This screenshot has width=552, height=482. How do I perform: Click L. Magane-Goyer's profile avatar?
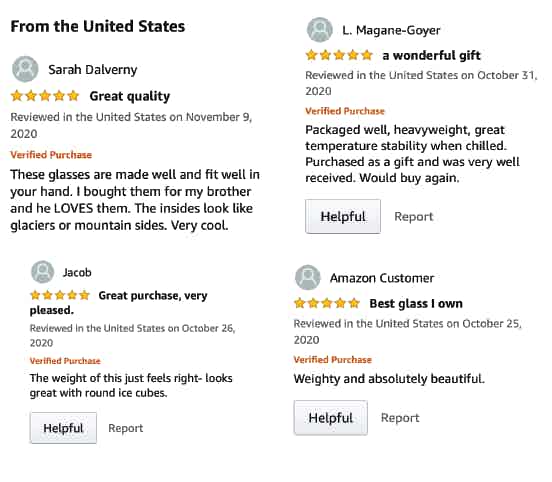320,30
